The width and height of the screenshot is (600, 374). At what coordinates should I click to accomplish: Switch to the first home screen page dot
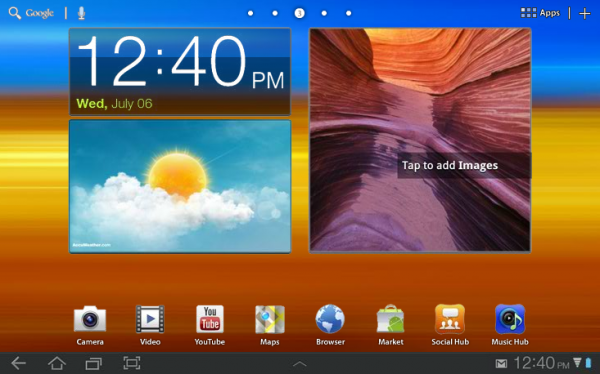click(x=250, y=13)
